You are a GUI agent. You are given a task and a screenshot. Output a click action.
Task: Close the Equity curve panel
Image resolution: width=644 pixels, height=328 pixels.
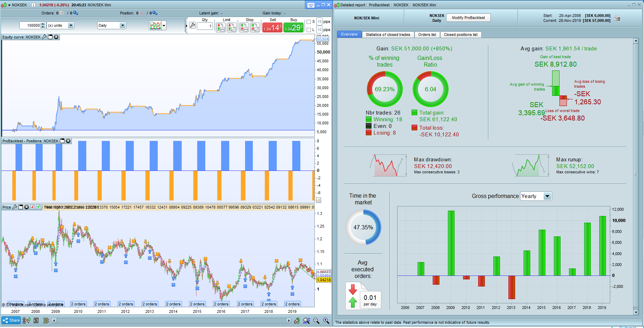tap(56, 37)
